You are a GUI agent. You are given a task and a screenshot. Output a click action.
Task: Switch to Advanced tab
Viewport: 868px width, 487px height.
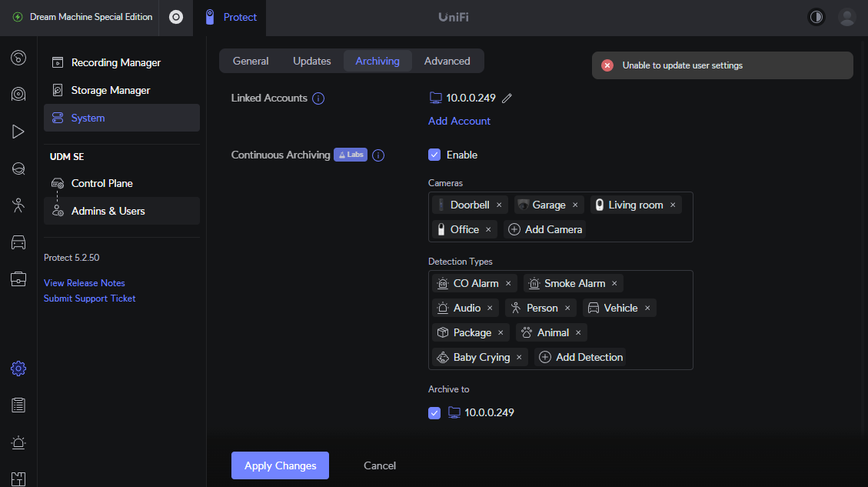447,61
